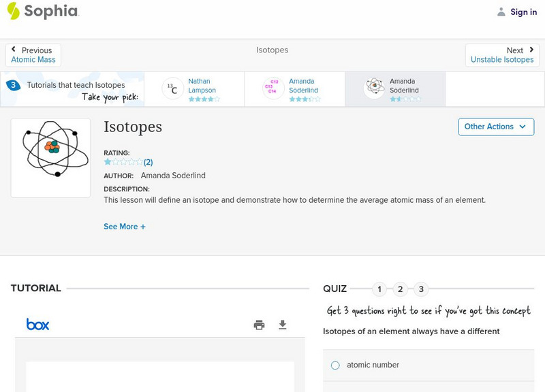Viewport: 545px width, 392px height.
Task: Select the 'atomic number' answer option
Action: point(335,365)
